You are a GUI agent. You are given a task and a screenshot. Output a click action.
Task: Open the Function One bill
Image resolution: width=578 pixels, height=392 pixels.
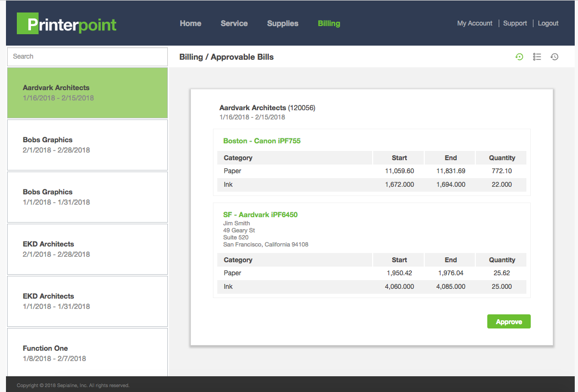pos(87,352)
